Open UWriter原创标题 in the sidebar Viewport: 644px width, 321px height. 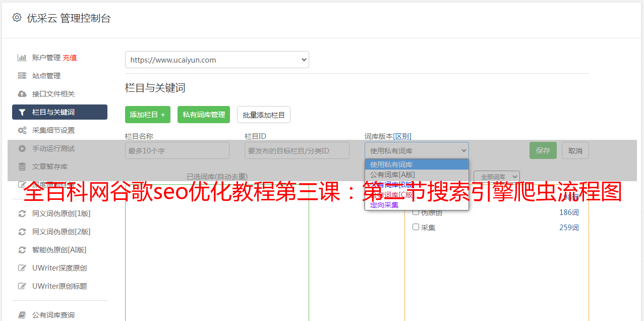(x=60, y=286)
